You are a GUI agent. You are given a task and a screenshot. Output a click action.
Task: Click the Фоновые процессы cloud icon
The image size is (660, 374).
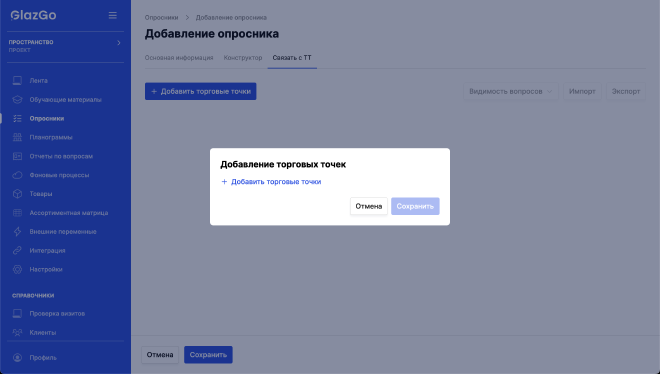click(17, 175)
